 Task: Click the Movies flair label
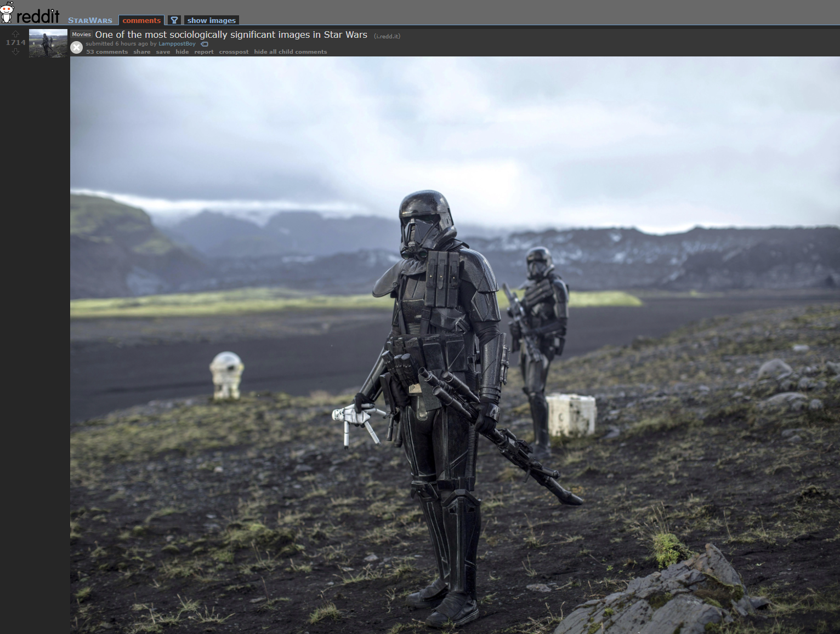[x=81, y=34]
